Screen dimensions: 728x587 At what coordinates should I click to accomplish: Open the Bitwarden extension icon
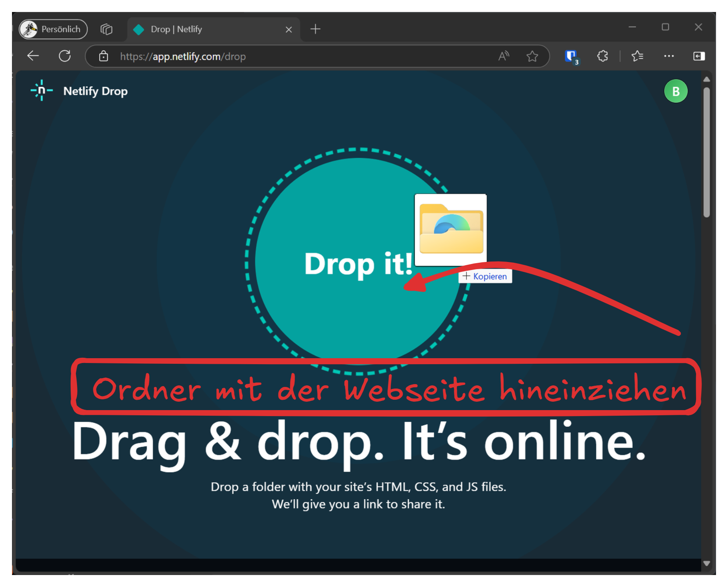tap(572, 56)
